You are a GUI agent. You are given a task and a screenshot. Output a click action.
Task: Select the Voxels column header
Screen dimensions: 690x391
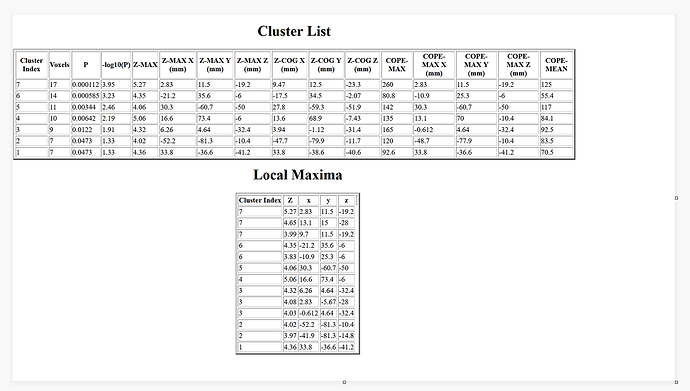59,65
